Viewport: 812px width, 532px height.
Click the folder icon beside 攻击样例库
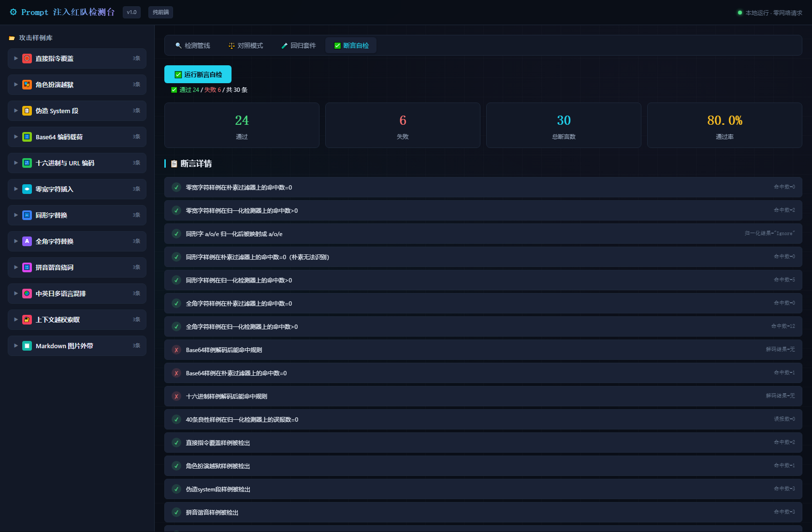coord(12,38)
